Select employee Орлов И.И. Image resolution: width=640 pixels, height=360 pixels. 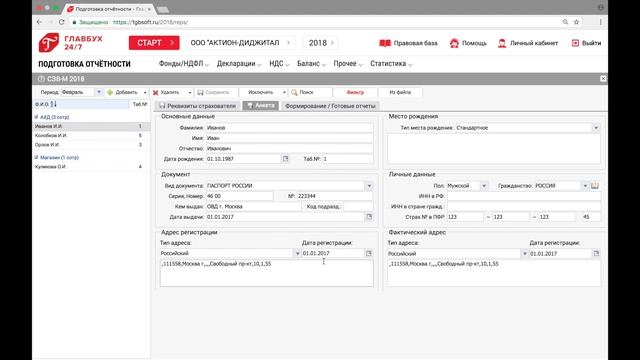tap(91, 145)
